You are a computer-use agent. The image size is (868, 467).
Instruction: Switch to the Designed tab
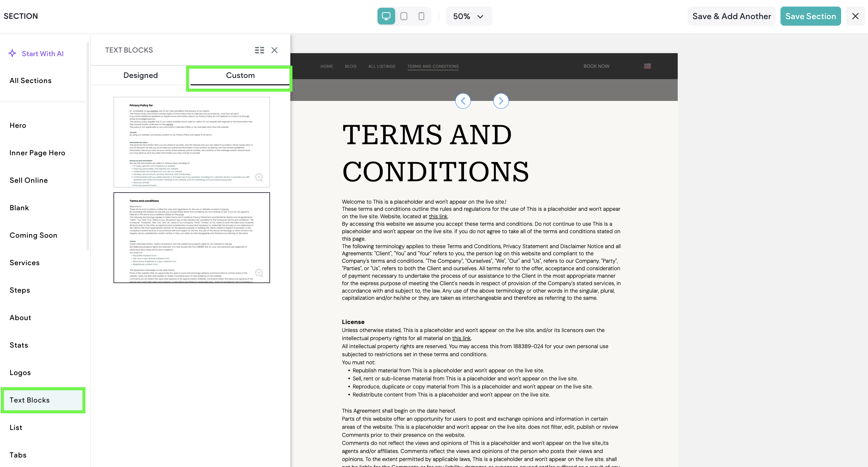coord(140,75)
